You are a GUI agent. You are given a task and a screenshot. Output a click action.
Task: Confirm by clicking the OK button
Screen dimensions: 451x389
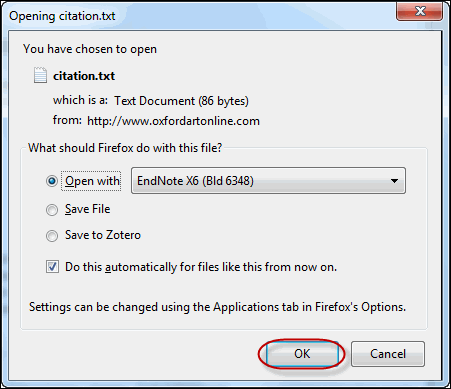[x=302, y=354]
